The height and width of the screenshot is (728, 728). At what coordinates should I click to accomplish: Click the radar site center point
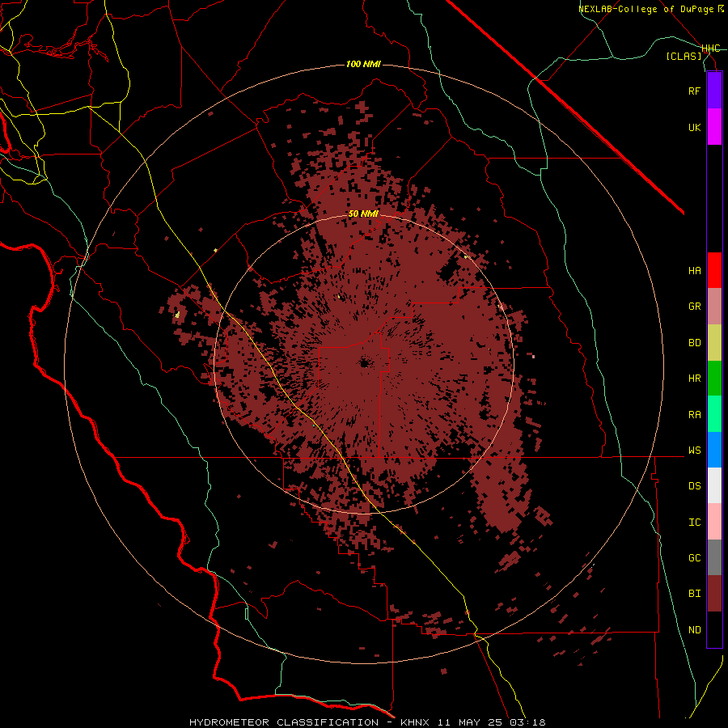coord(363,363)
